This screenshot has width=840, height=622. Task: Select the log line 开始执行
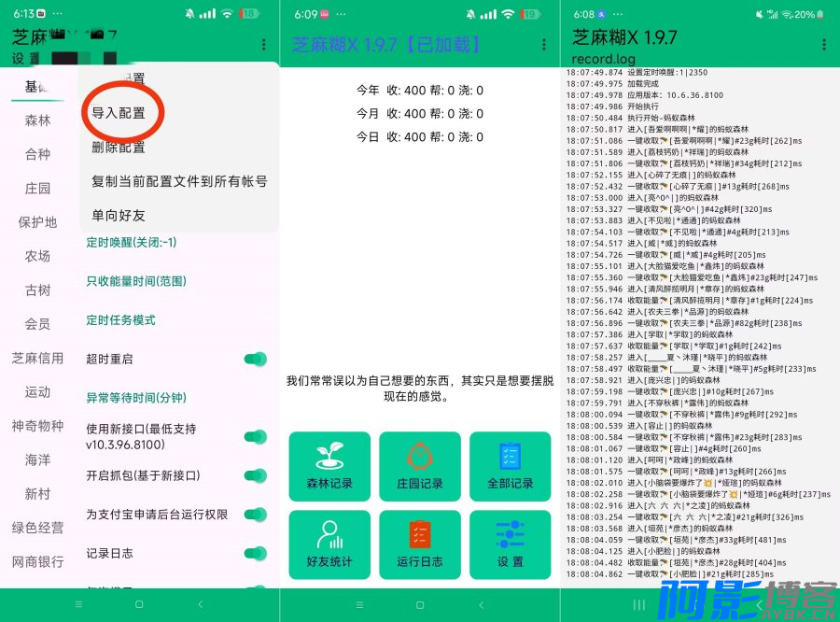pos(613,106)
